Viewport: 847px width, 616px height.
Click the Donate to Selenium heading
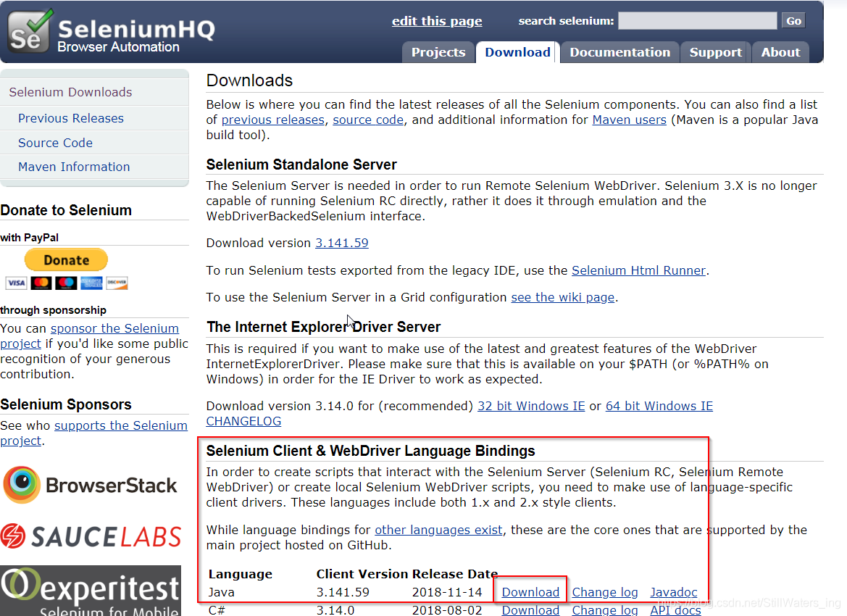click(x=66, y=210)
